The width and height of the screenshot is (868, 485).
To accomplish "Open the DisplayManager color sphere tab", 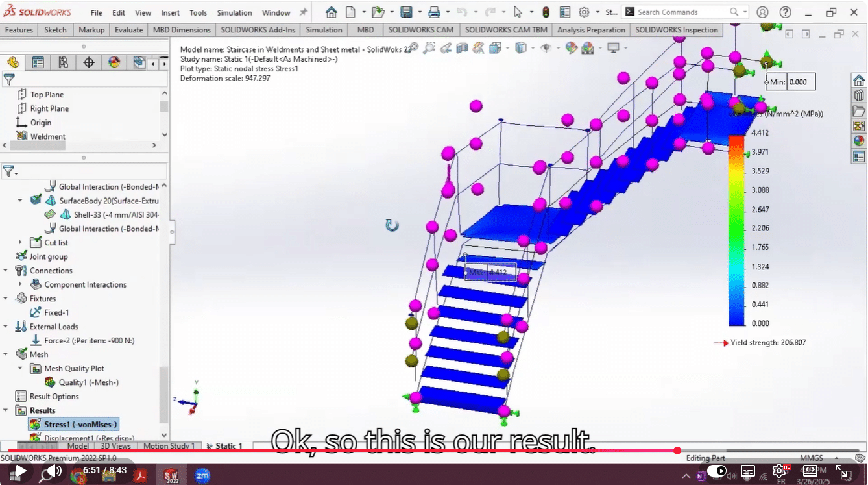I will point(114,62).
